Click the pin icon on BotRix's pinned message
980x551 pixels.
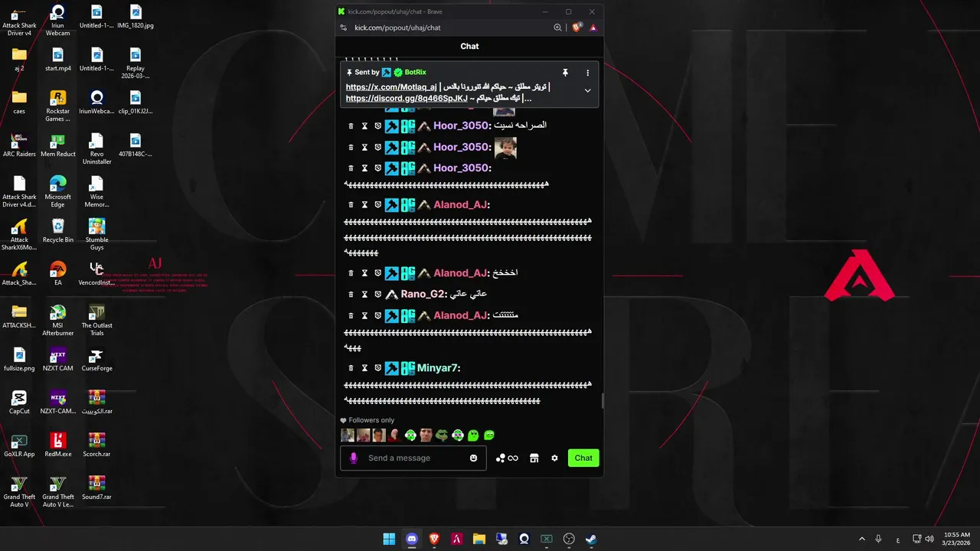point(565,73)
